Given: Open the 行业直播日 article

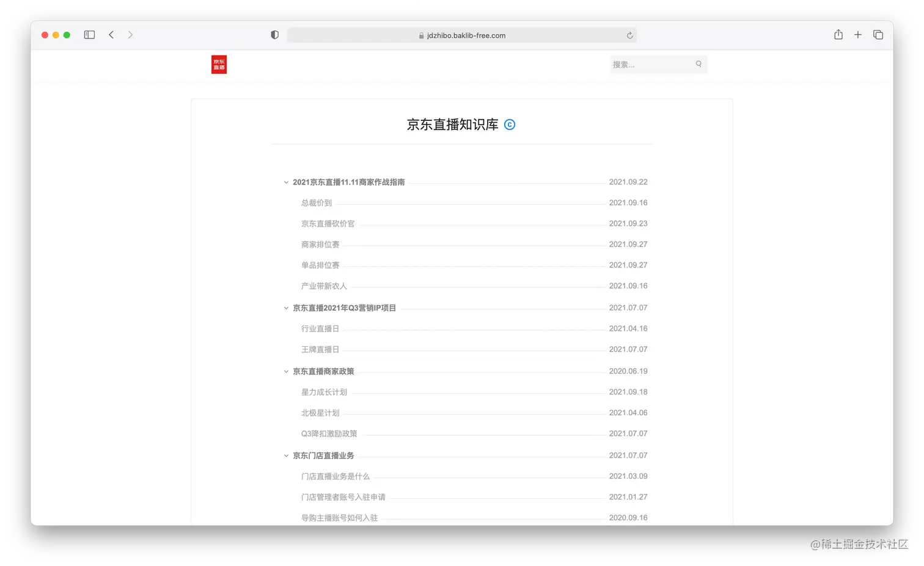Looking at the screenshot, I should tap(320, 328).
